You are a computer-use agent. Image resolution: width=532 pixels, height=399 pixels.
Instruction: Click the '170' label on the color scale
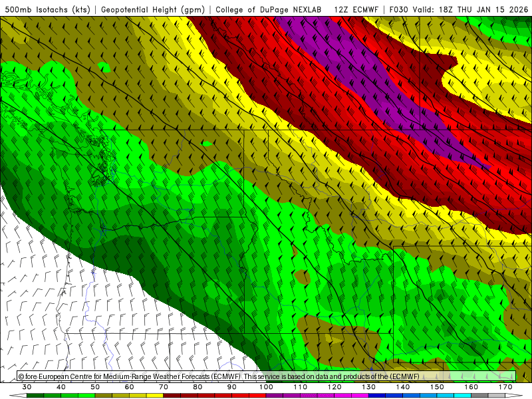point(505,387)
